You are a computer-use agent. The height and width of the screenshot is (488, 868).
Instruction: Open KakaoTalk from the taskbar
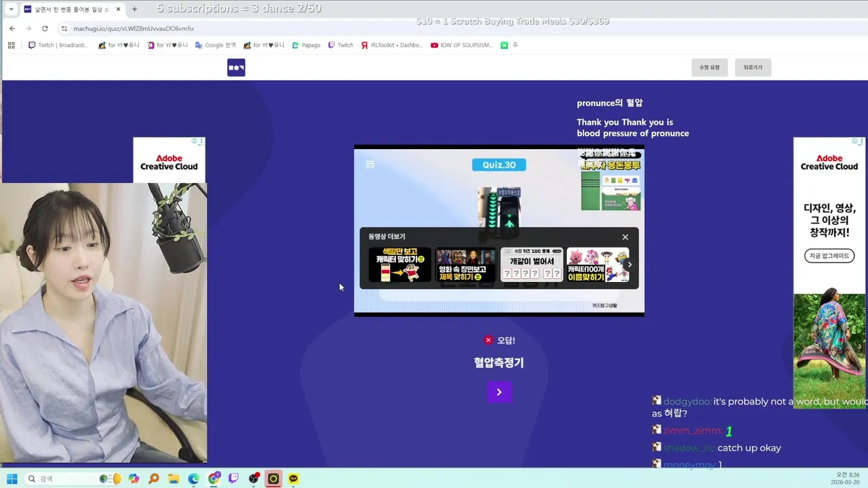[x=294, y=479]
